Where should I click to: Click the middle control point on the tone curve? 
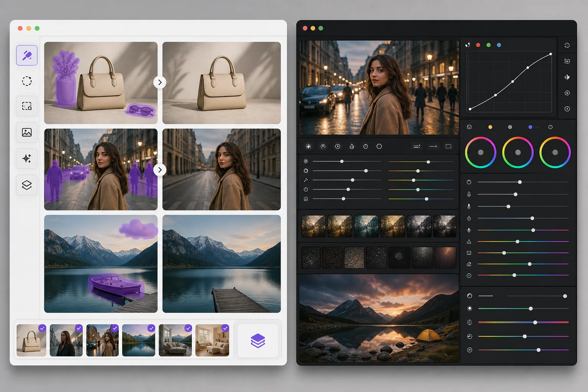tap(513, 82)
